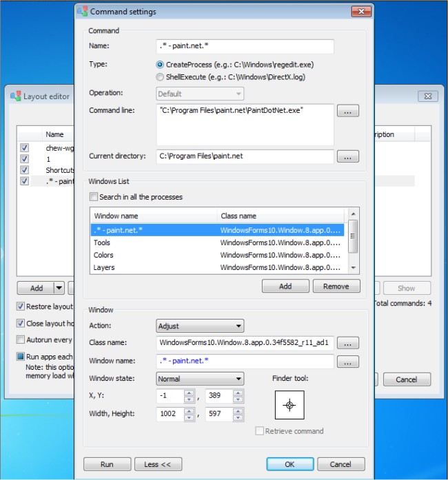The width and height of the screenshot is (448, 480).
Task: Click Cancel in the Layout editor window
Action: coord(407,379)
